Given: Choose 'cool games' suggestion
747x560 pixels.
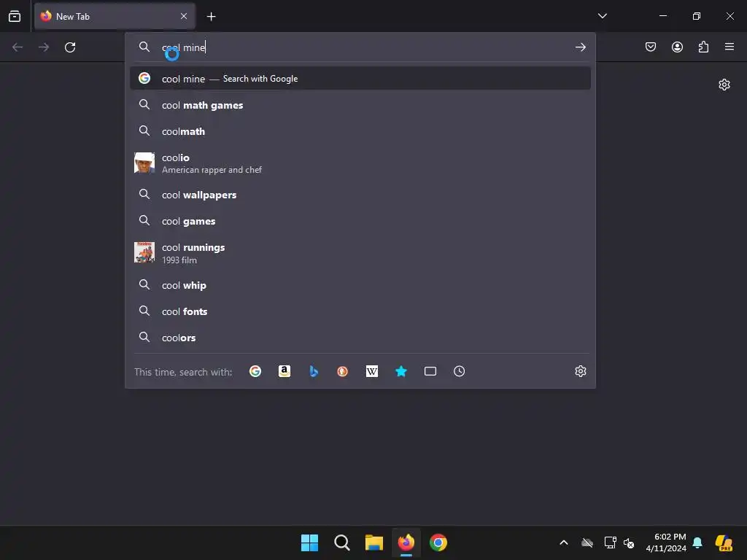Looking at the screenshot, I should tap(360, 221).
